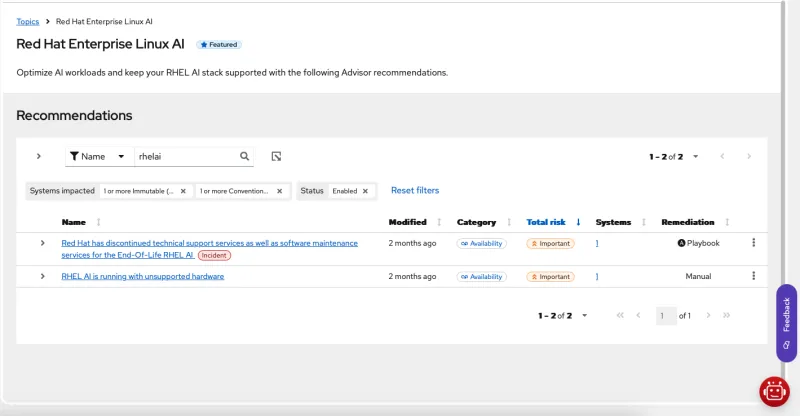
Task: Go to next page in bottom pagination
Action: pos(708,315)
